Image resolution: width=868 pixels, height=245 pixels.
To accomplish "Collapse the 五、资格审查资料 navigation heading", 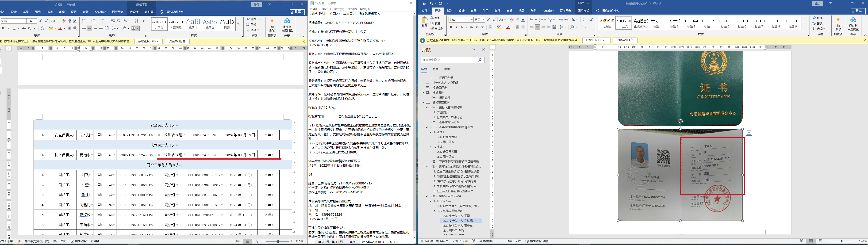I will click(x=423, y=103).
